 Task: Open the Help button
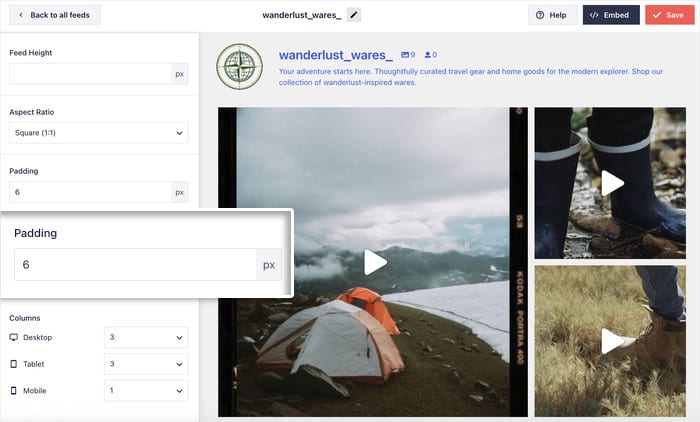[552, 15]
